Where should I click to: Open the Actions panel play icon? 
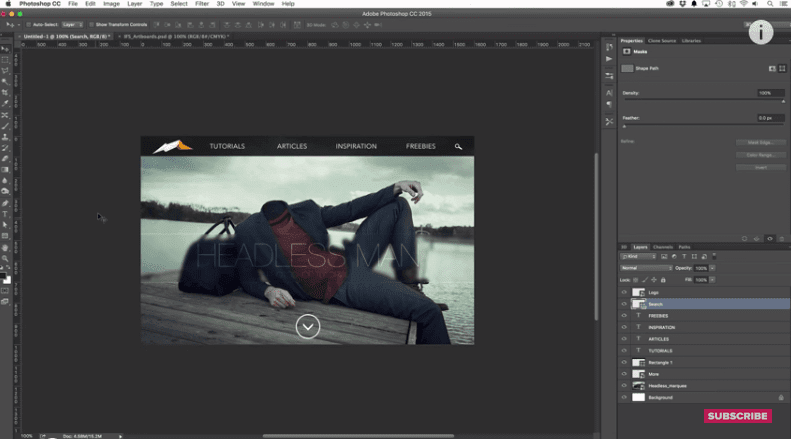[609, 59]
